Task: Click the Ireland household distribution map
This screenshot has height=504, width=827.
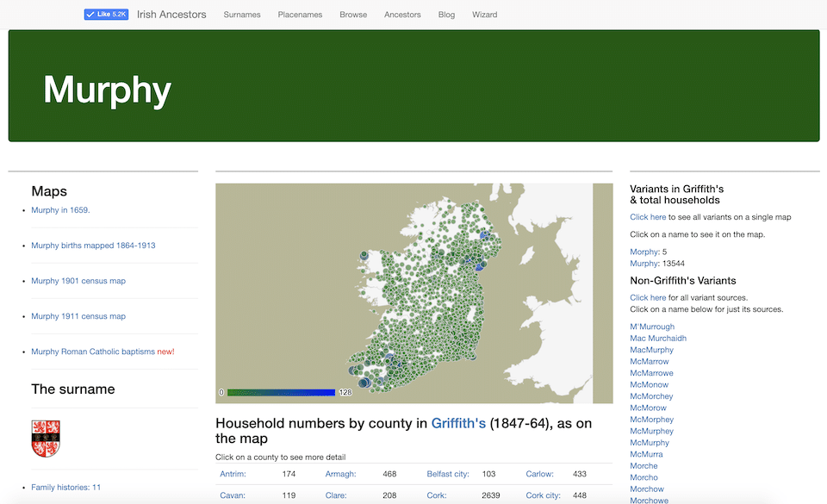Action: point(414,293)
